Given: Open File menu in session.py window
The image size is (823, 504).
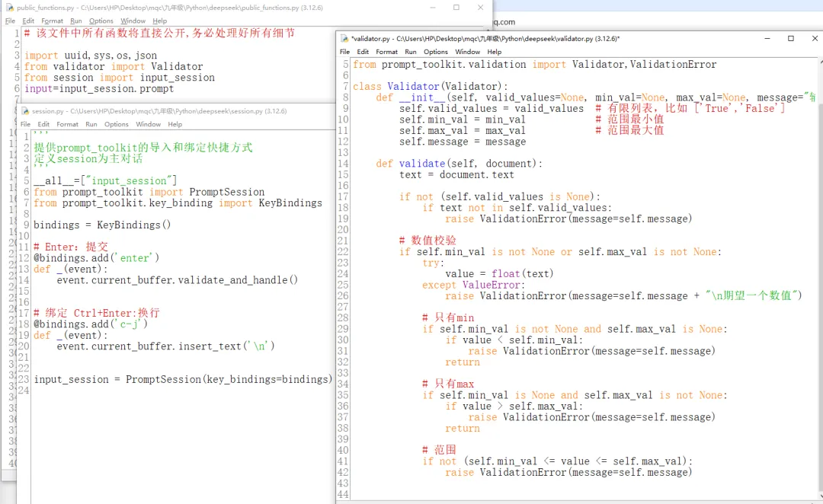Looking at the screenshot, I should coord(25,124).
